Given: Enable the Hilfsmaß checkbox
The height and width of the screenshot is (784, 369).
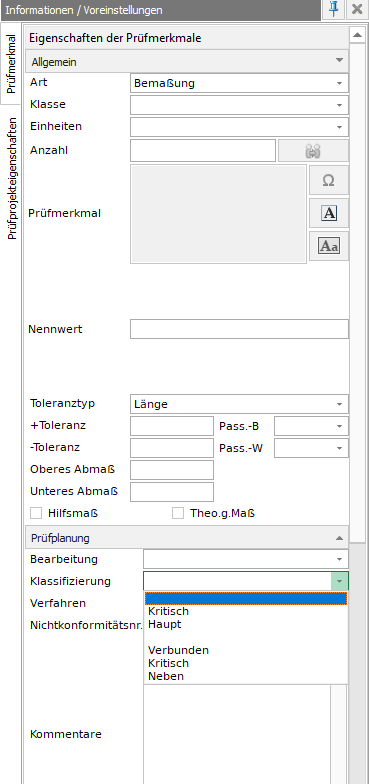Looking at the screenshot, I should [x=36, y=513].
